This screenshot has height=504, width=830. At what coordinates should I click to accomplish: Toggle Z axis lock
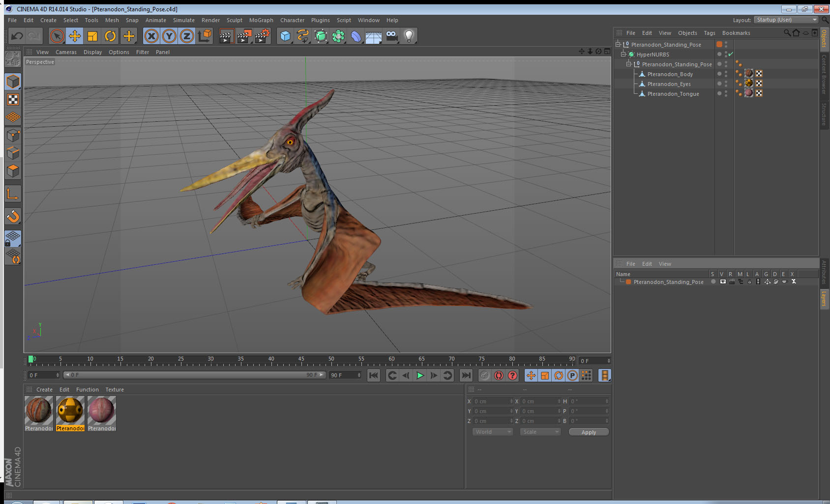(x=187, y=36)
